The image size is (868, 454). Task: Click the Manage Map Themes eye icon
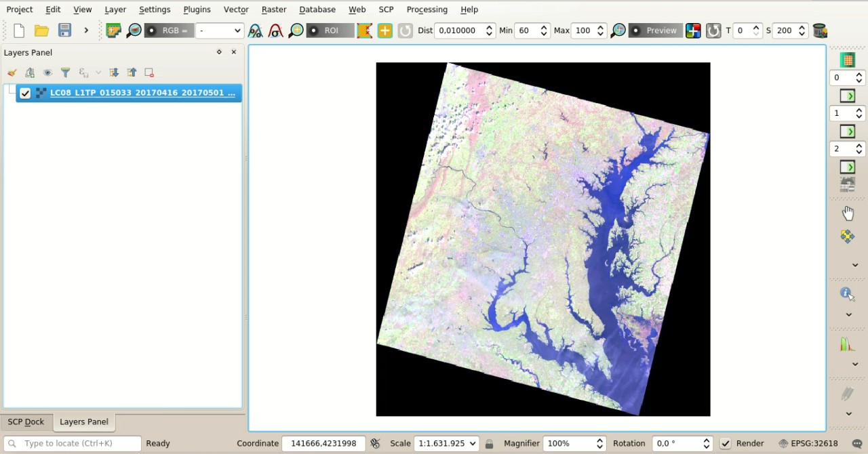(47, 73)
